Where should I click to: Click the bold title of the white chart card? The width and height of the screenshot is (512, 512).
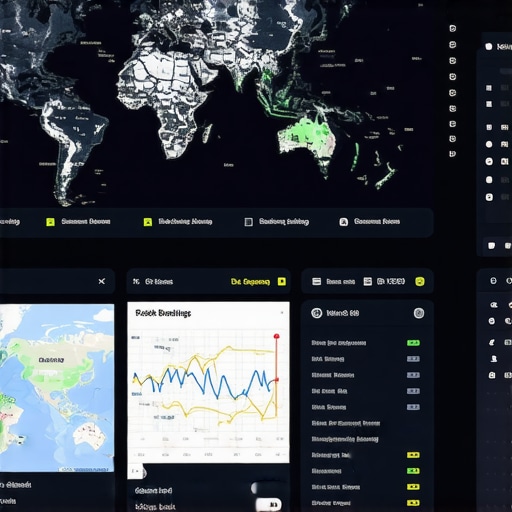coord(163,313)
